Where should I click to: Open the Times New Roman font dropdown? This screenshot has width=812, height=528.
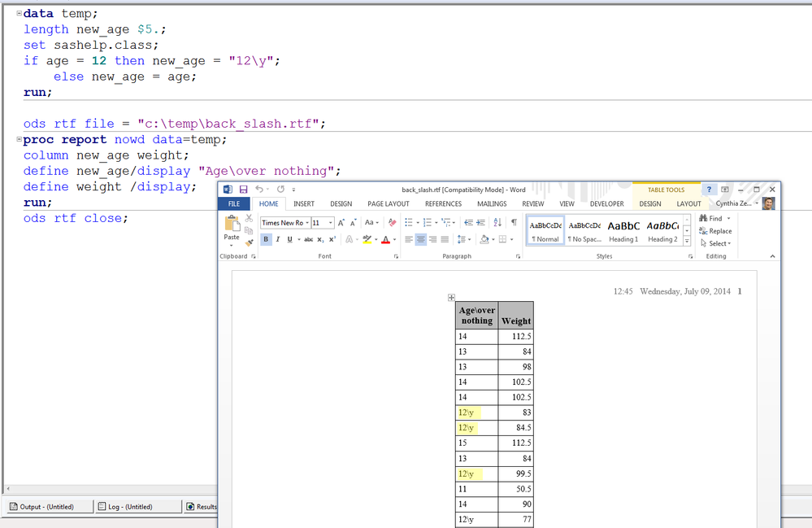coord(307,223)
